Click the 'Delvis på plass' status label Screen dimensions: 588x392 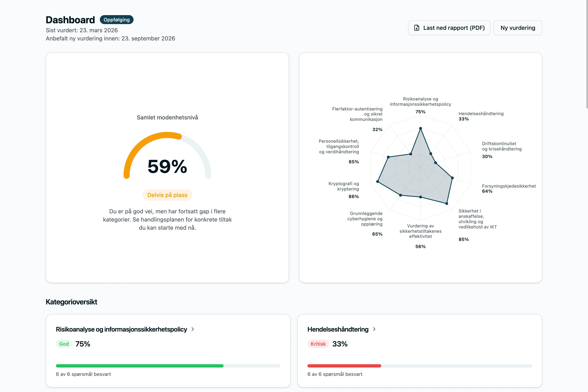[x=167, y=195]
